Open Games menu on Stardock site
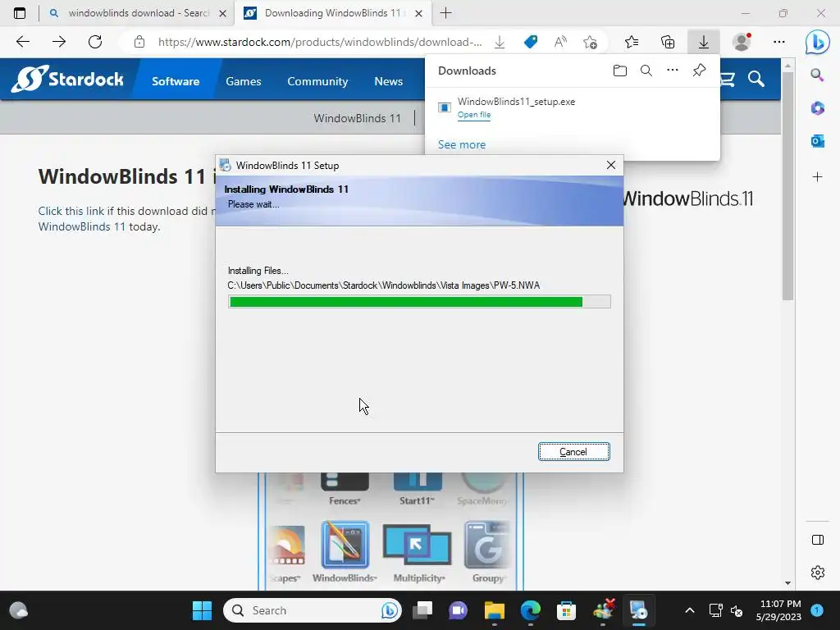840x630 pixels. click(243, 81)
